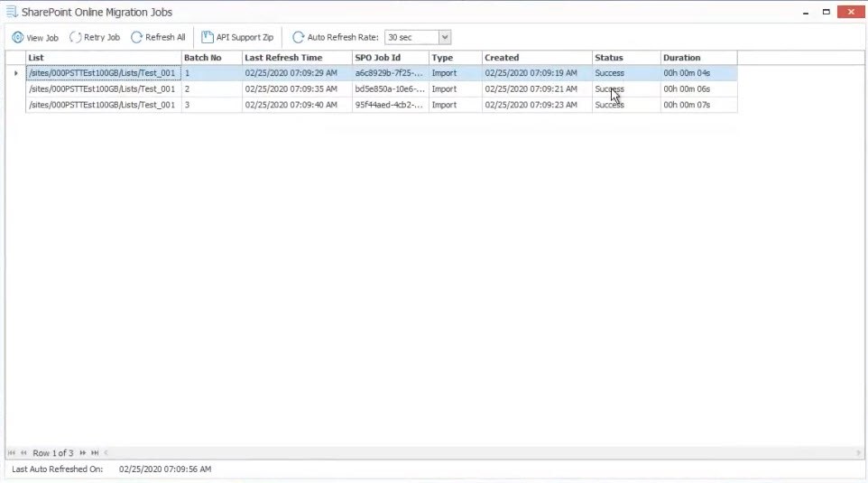Image resolution: width=868 pixels, height=483 pixels.
Task: Open the Auto Refresh Rate dropdown arrow
Action: coord(445,37)
